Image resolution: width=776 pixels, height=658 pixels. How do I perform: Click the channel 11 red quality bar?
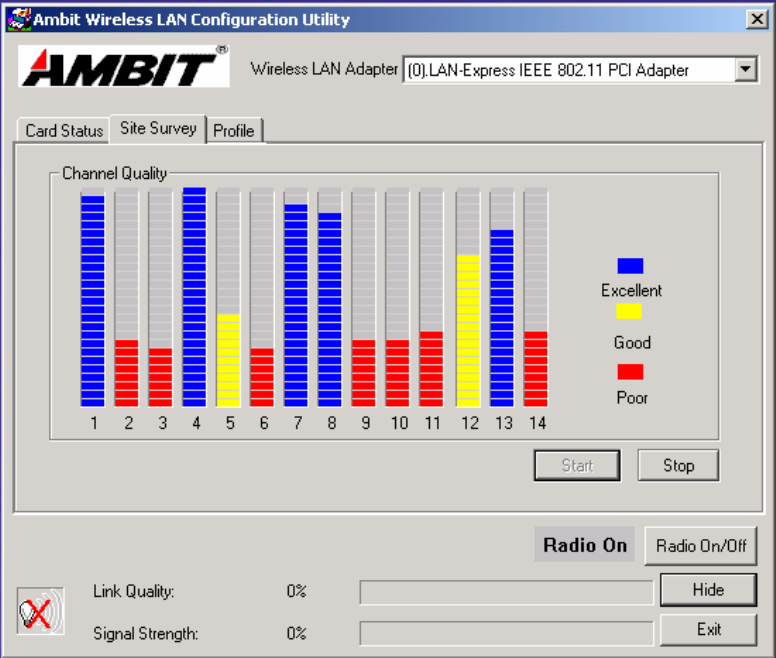coord(431,369)
